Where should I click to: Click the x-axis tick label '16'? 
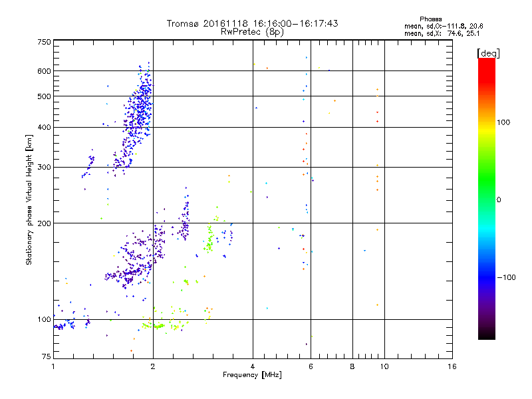coord(452,366)
